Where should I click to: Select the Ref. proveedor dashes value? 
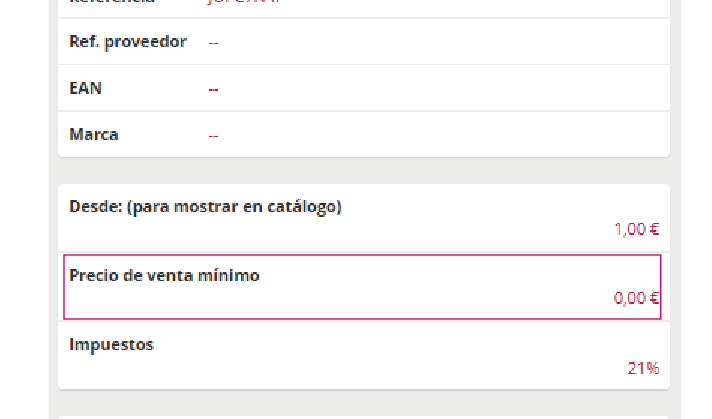pyautogui.click(x=214, y=43)
